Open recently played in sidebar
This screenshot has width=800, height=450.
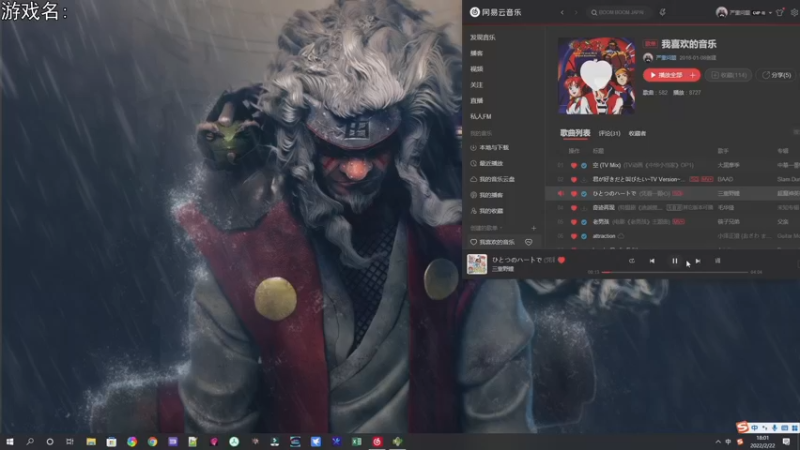click(487, 163)
